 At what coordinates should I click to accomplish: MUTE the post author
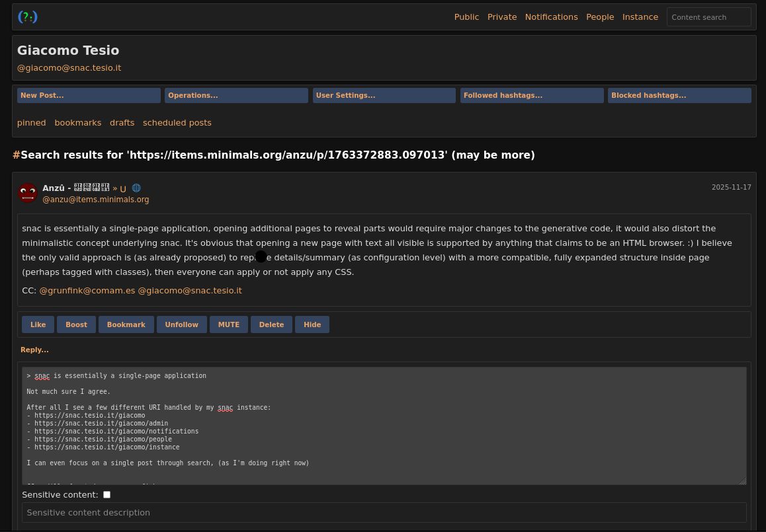click(228, 324)
